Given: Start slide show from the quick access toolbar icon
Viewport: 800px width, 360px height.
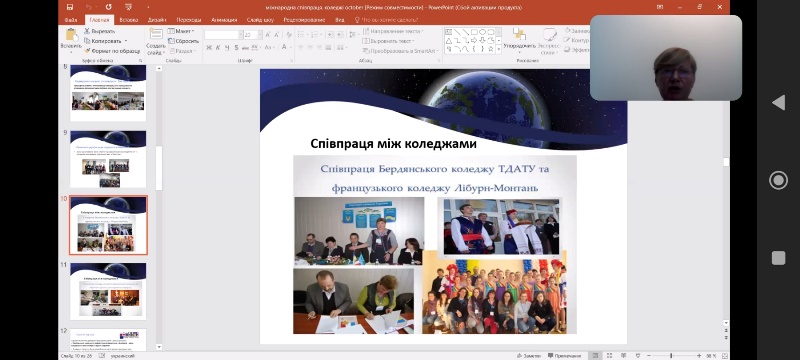Looking at the screenshot, I should tap(130, 7).
